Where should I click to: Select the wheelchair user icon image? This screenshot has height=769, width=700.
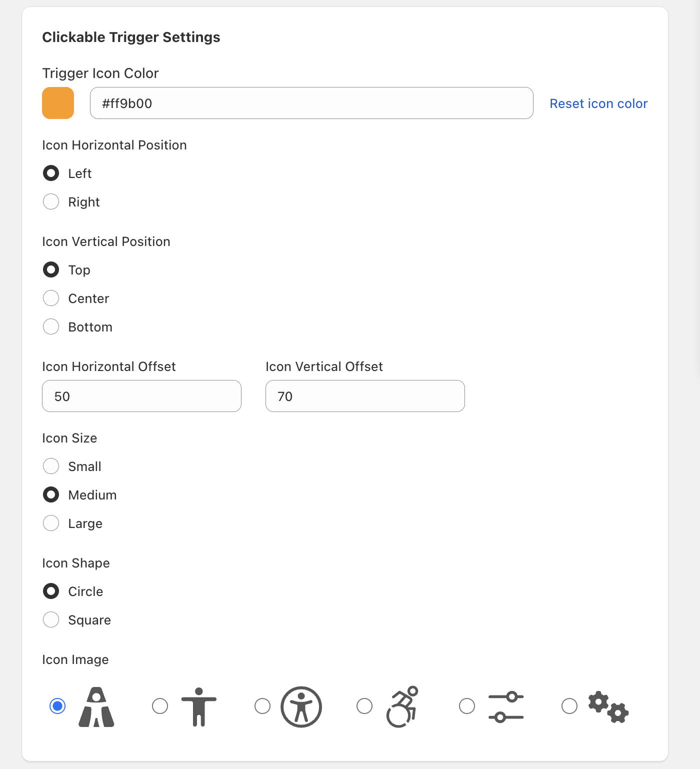(x=364, y=706)
